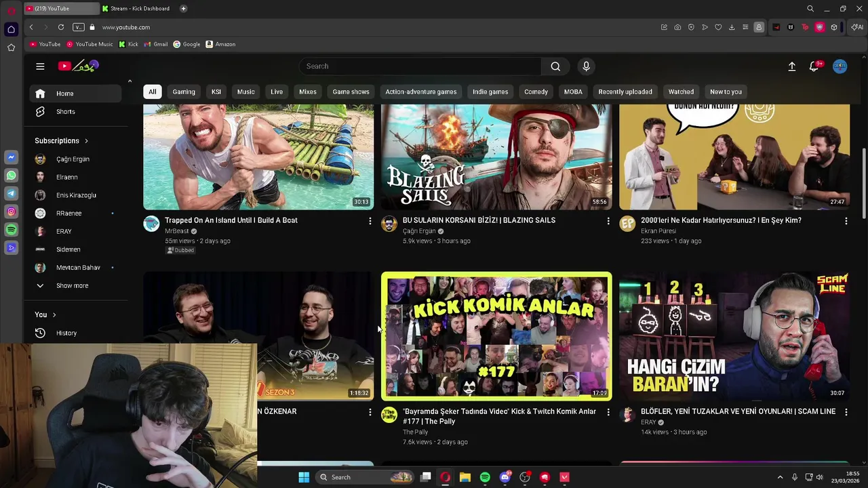Open more options for MrBeast video
868x488 pixels.
[x=370, y=221]
